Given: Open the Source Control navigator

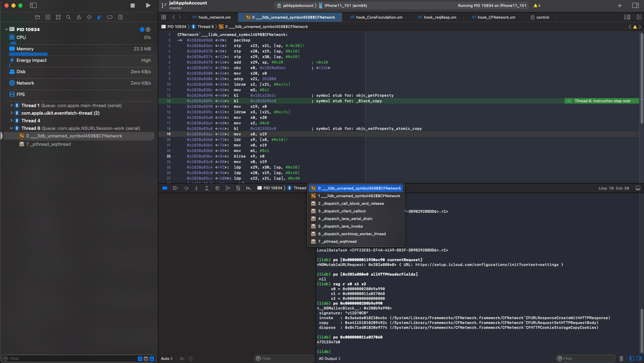Looking at the screenshot, I should [48, 17].
